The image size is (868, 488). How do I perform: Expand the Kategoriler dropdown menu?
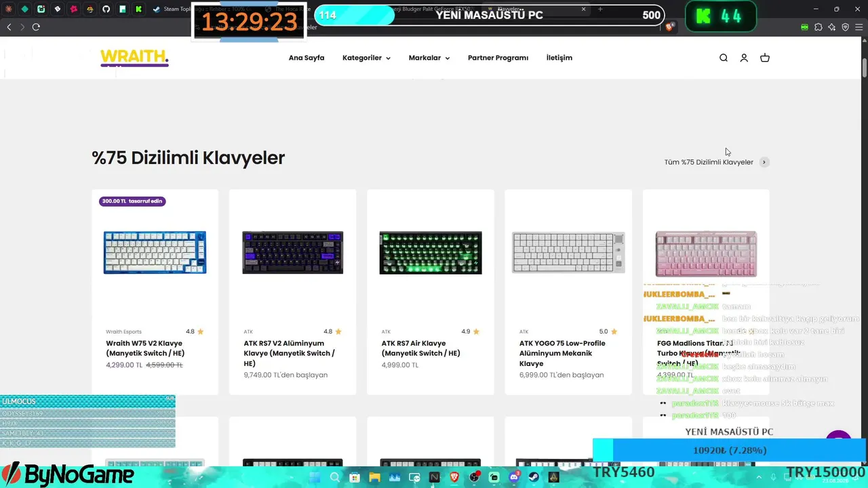(366, 58)
